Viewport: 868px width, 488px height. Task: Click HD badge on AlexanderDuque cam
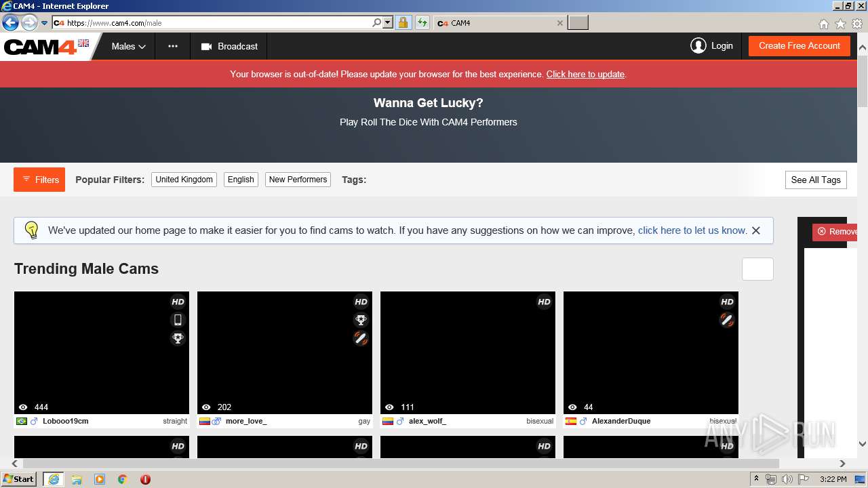click(x=727, y=302)
